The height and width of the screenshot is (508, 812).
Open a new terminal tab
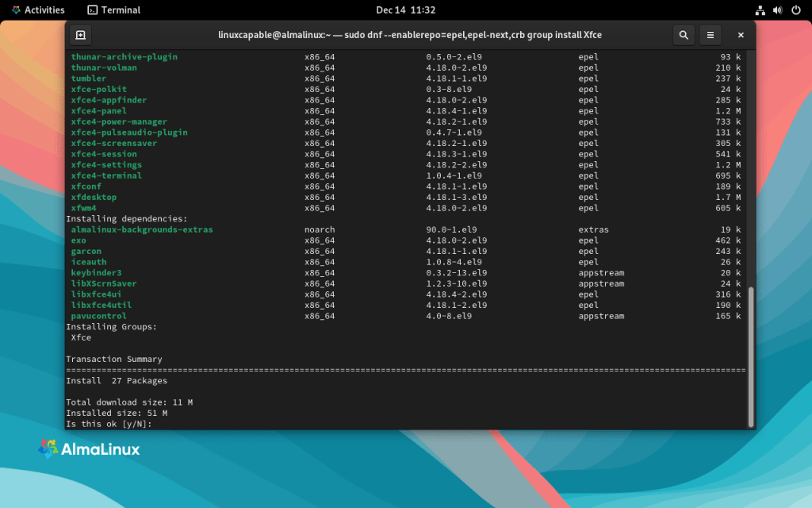pos(80,35)
